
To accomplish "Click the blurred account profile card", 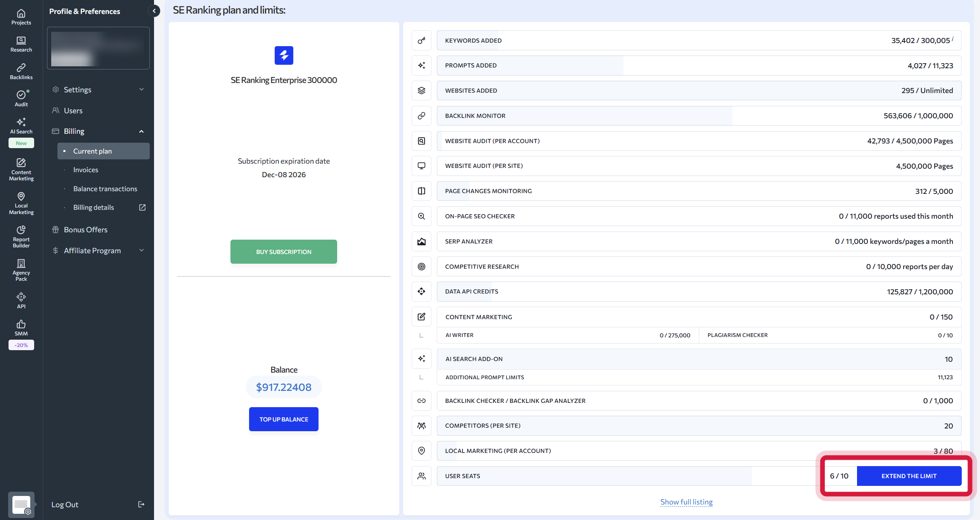I will 98,48.
